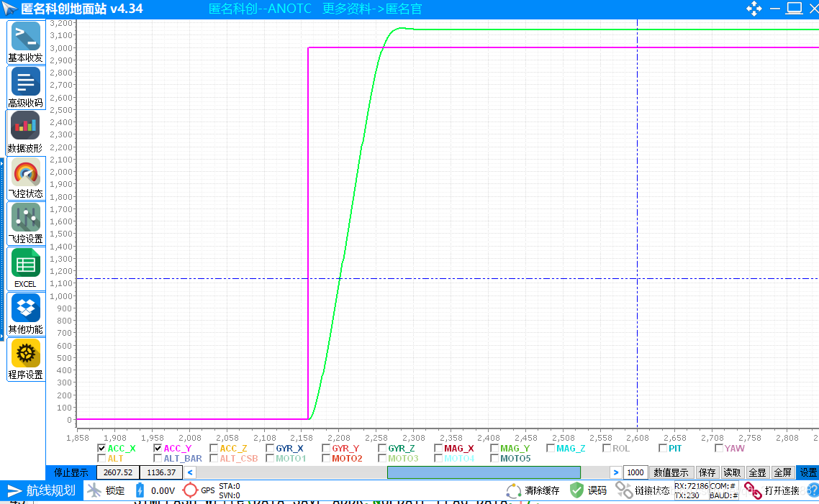Screen dimensions: 819x504
Task: Enable the MOTO2 channel checkbox
Action: point(326,458)
